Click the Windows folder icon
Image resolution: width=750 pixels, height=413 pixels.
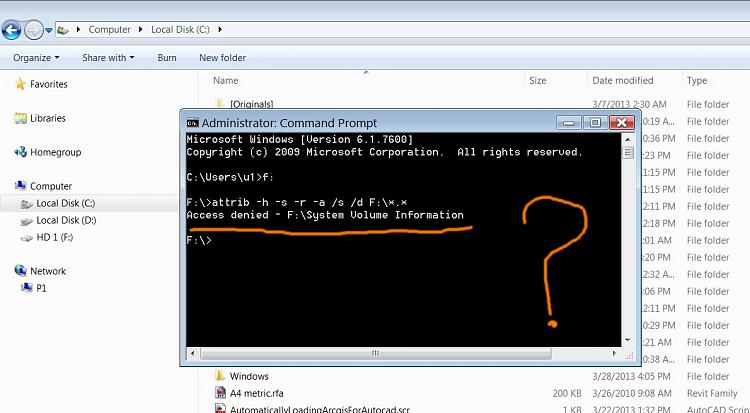tap(220, 375)
